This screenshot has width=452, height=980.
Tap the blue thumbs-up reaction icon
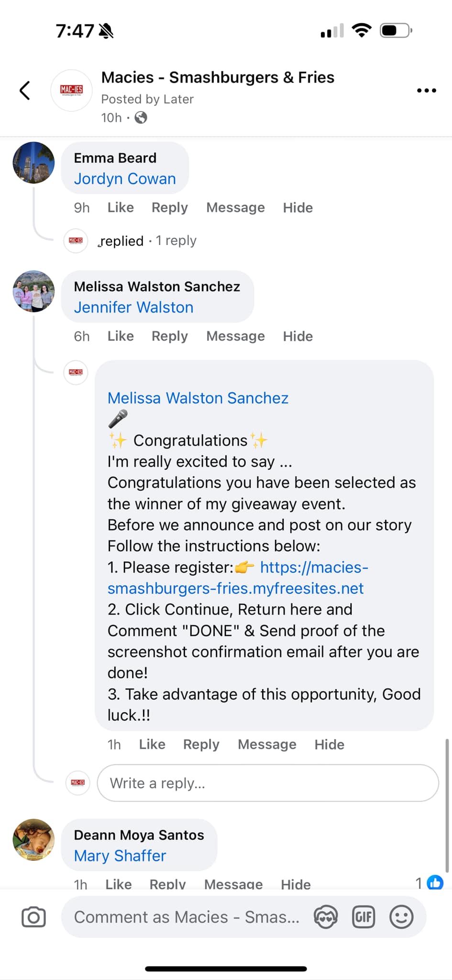click(x=435, y=882)
